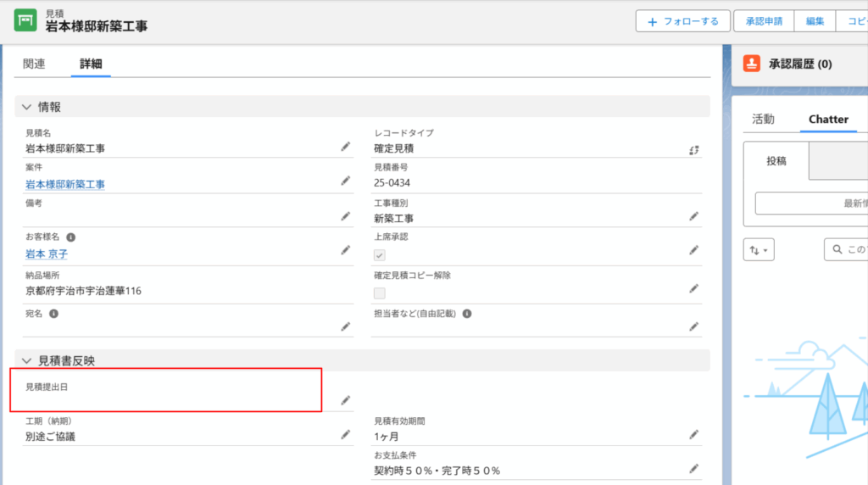Click the 承認申請 button

coord(764,21)
